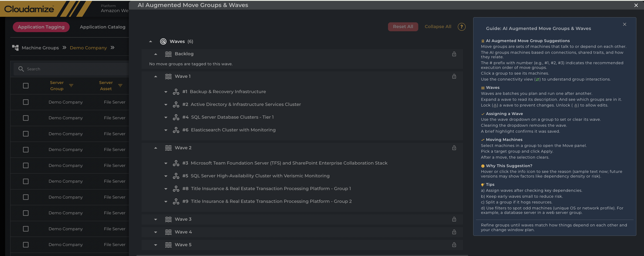Screen dimensions: 644x256
Task: Switch to the Application Catalog tab
Action: click(102, 27)
